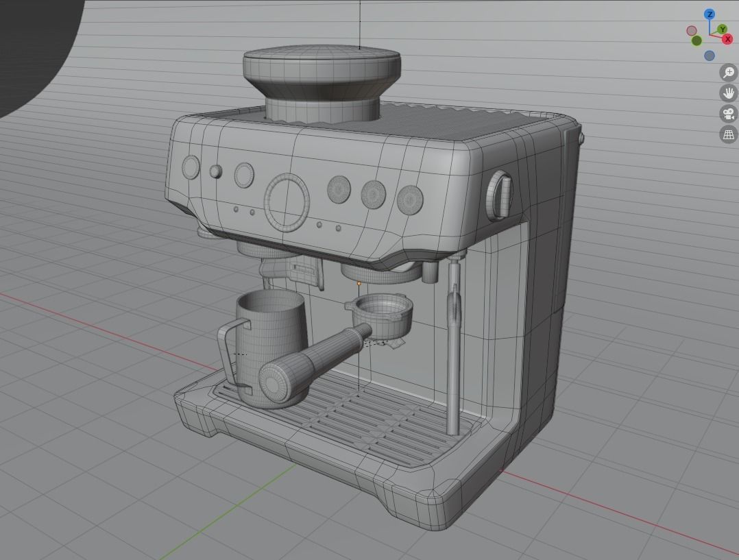Toggle the camera view icon
739x560 pixels.
click(x=729, y=114)
